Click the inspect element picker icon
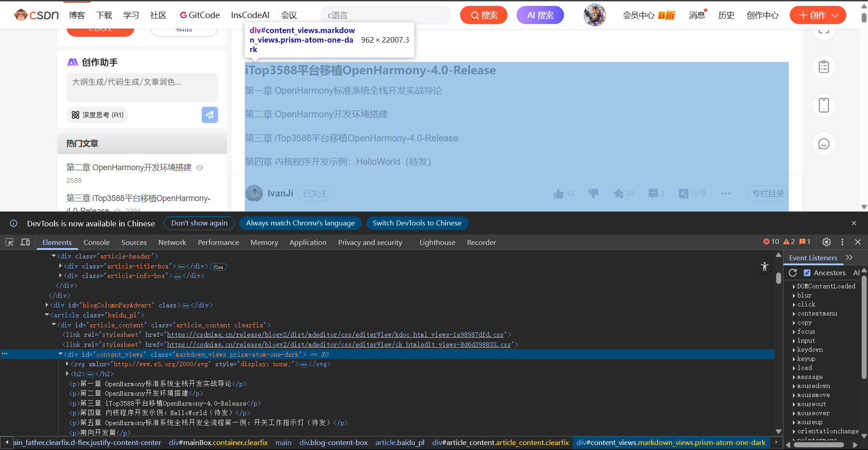 click(x=9, y=242)
